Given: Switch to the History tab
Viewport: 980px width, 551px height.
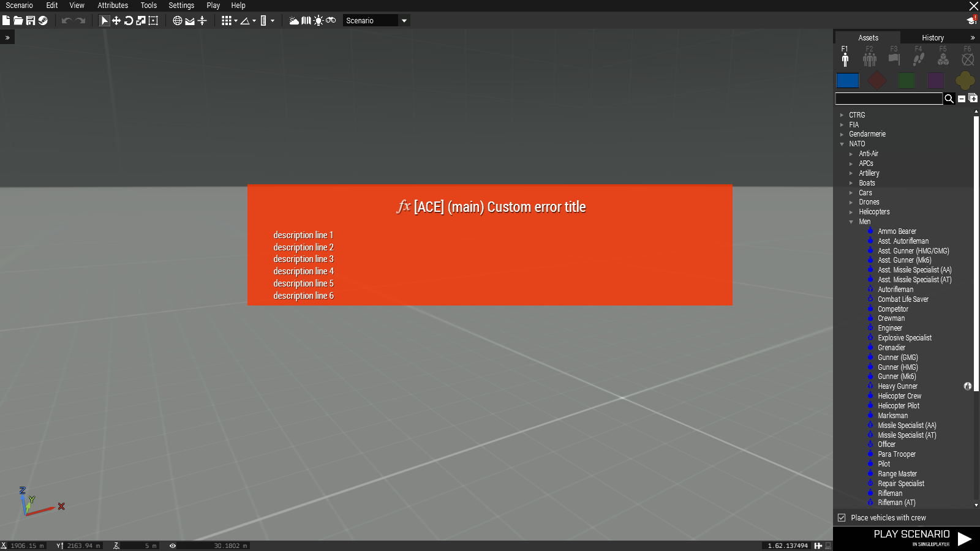Looking at the screenshot, I should pos(933,37).
